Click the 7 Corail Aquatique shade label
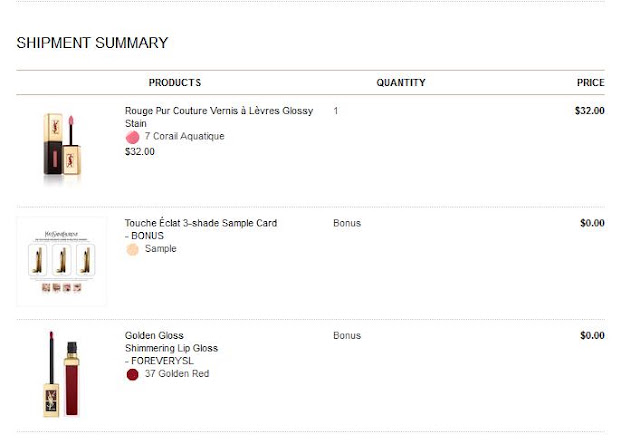 point(184,136)
